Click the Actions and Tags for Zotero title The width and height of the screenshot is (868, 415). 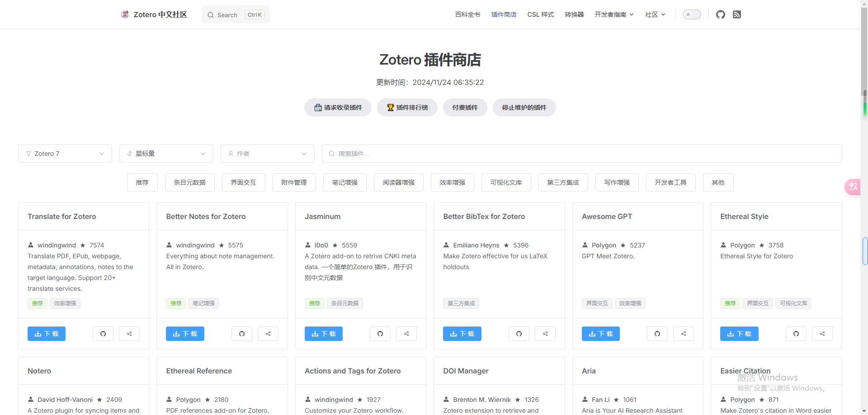click(353, 371)
